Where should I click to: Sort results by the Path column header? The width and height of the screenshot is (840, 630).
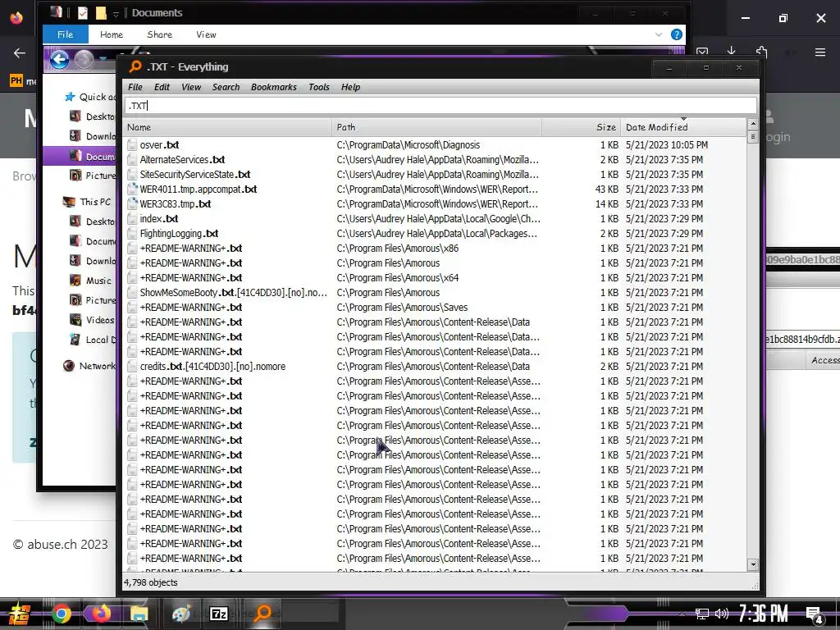436,127
